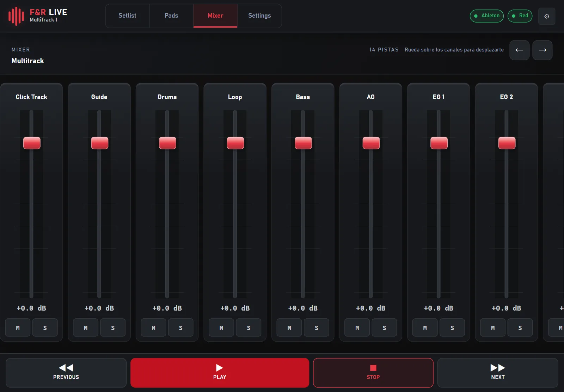
Task: Mute the EG 2 channel
Action: (x=493, y=327)
